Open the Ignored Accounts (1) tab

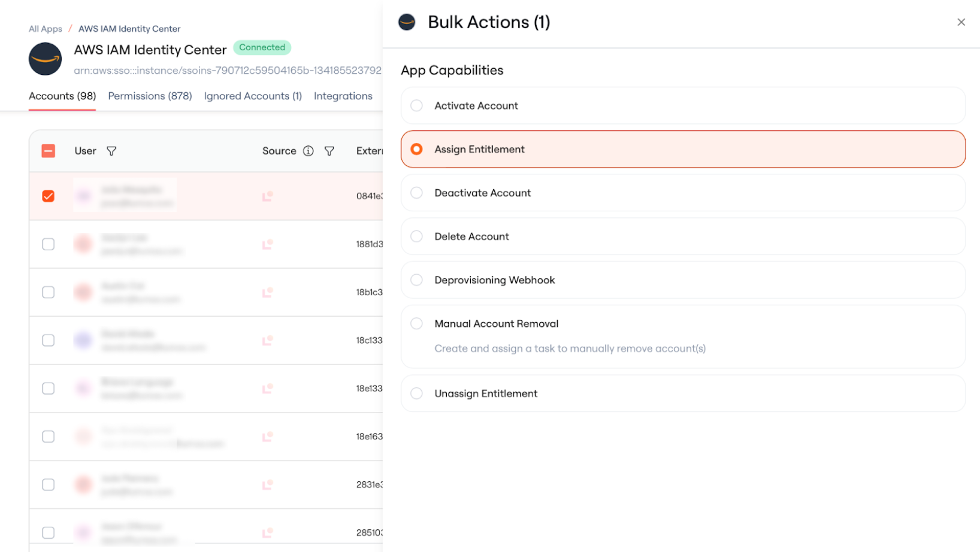pos(253,96)
